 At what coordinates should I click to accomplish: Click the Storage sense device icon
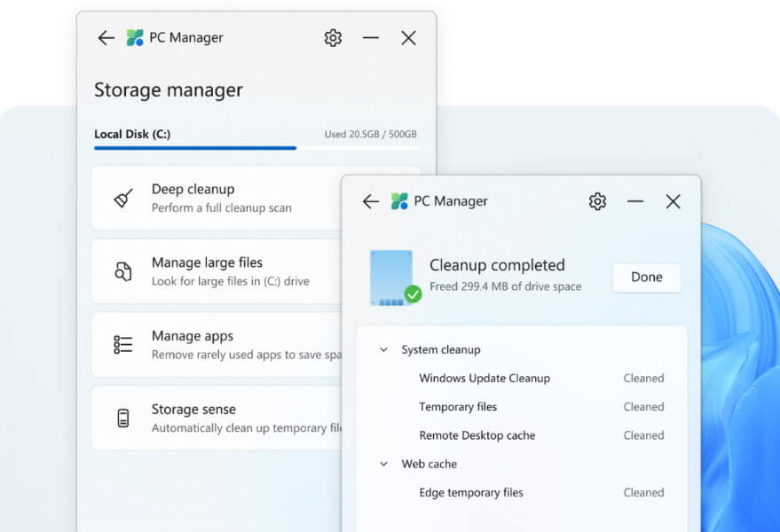tap(123, 418)
